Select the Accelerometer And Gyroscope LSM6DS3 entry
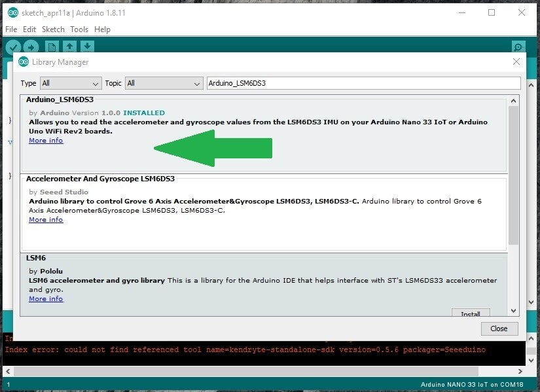Screen dimensions: 540x392 [x=264, y=213]
